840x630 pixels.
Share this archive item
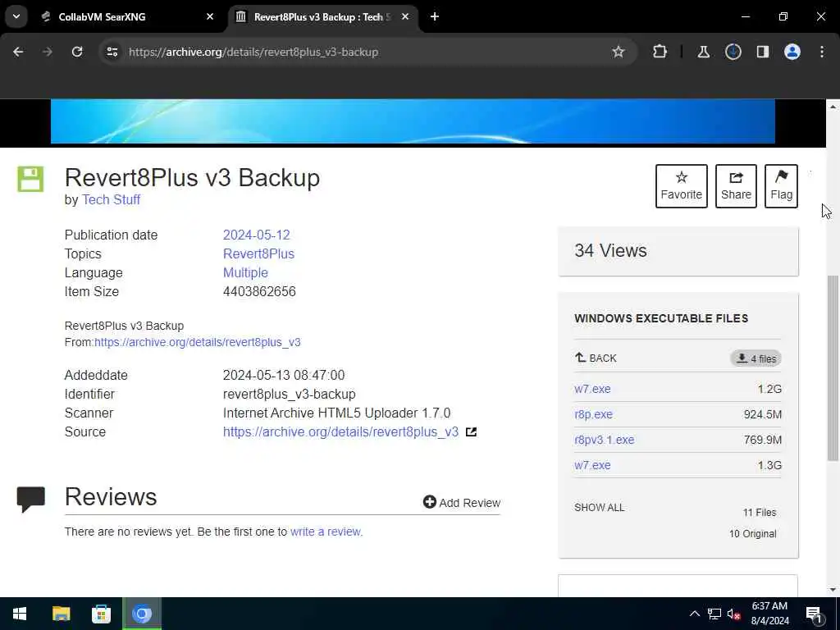click(736, 186)
